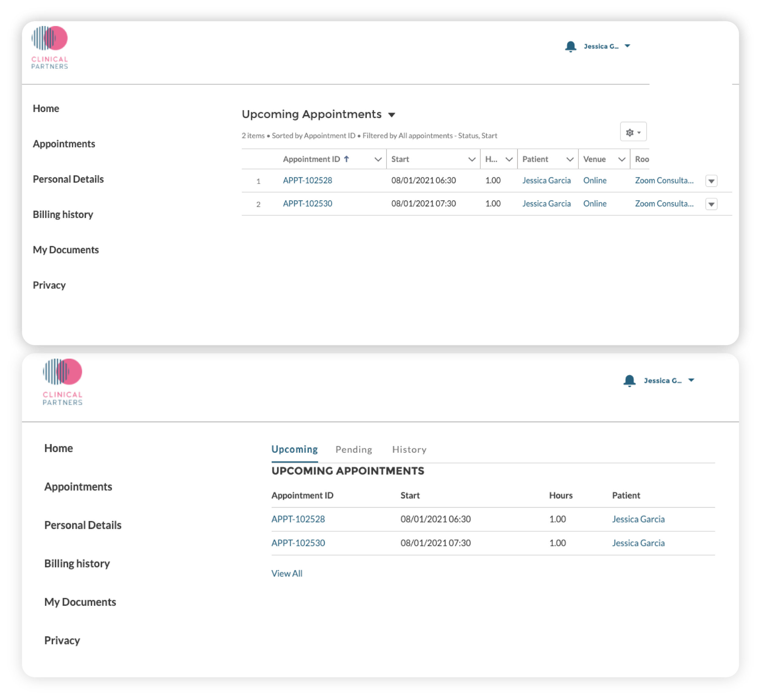The height and width of the screenshot is (700, 761).
Task: Select 08/01/2021 07:30 cell in bottom table
Action: tap(435, 543)
